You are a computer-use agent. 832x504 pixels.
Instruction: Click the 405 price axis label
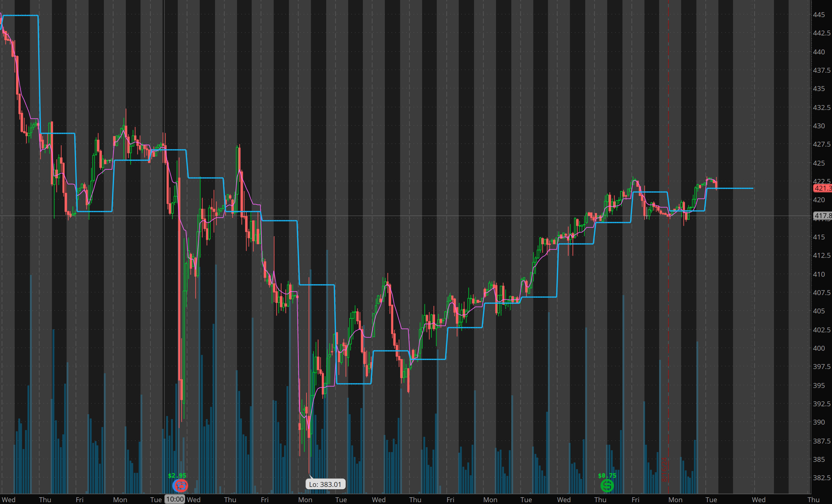(x=819, y=311)
